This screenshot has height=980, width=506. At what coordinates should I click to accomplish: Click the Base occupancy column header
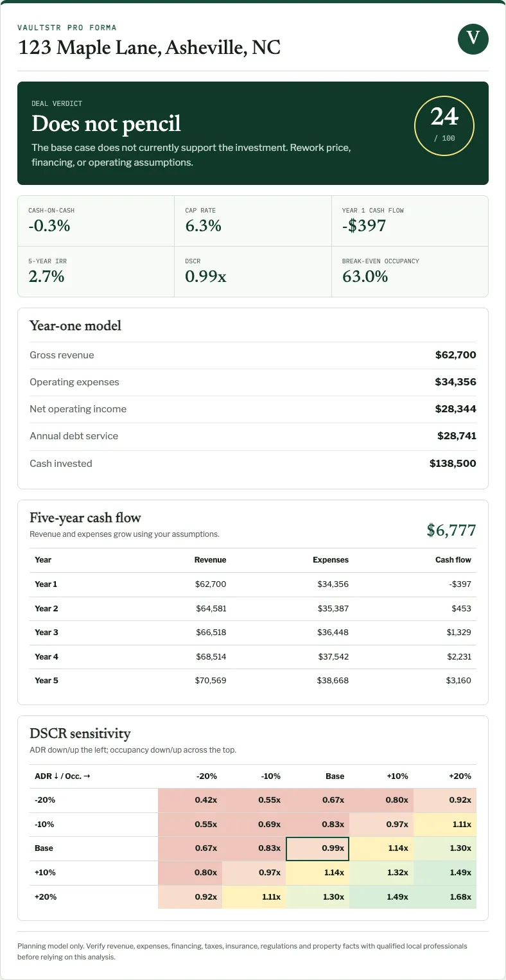click(x=335, y=776)
